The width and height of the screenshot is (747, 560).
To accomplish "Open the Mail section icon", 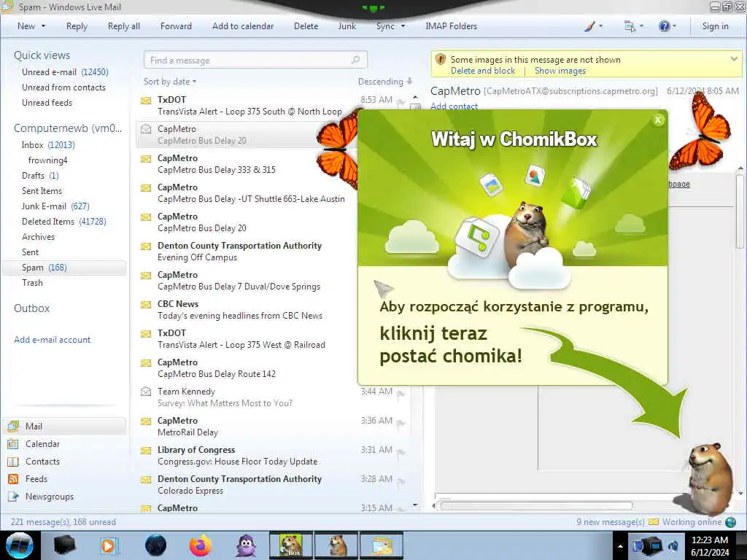I will point(13,426).
